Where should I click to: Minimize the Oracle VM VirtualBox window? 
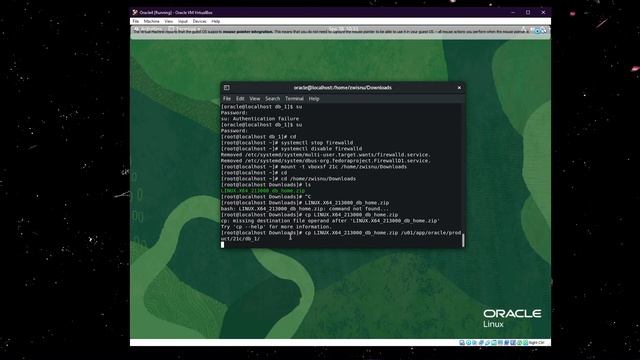[513, 12]
